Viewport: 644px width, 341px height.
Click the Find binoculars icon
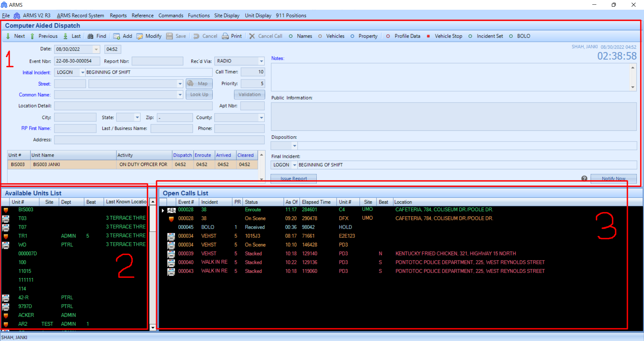(x=90, y=36)
